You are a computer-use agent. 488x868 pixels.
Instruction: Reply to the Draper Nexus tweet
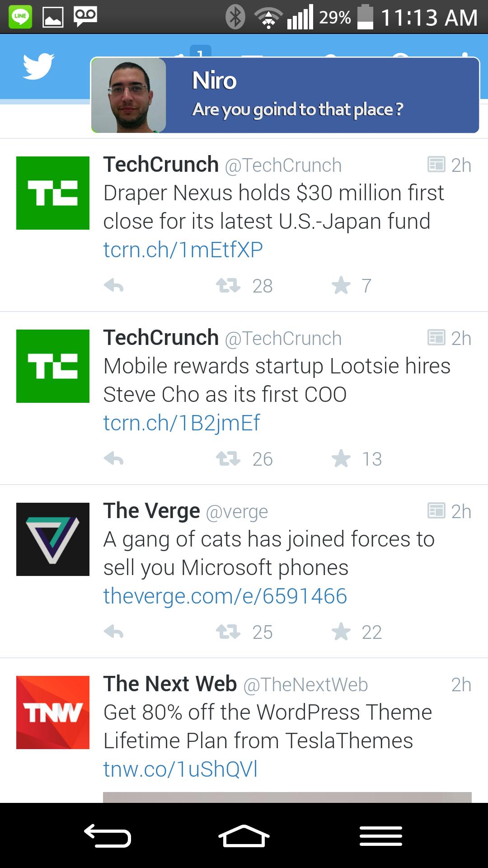coord(113,286)
